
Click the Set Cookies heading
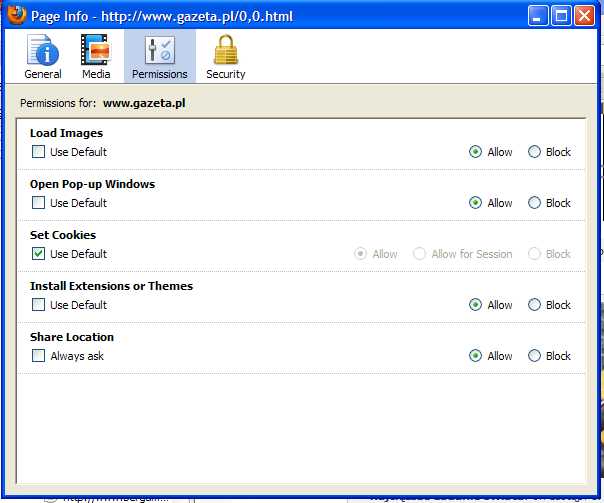point(63,235)
